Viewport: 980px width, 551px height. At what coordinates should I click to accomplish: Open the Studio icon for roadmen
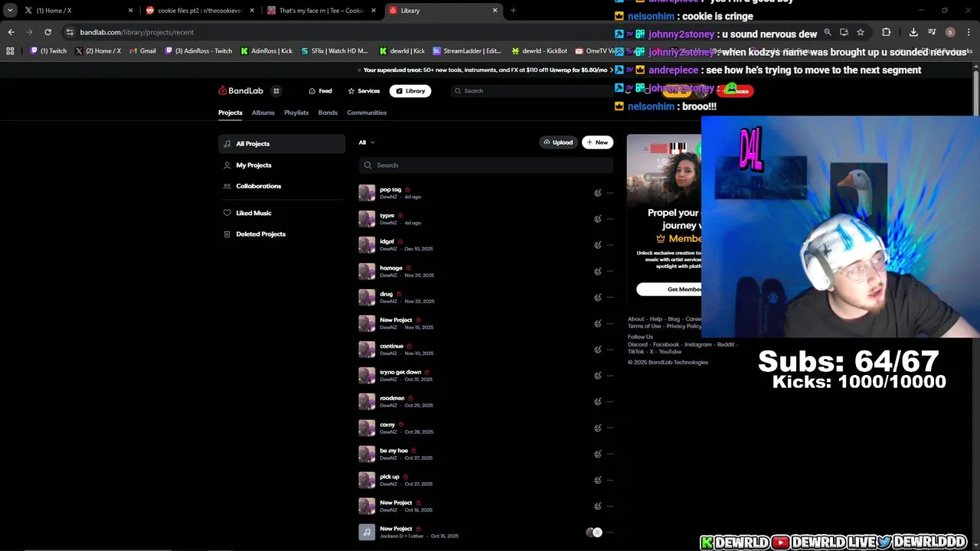pyautogui.click(x=598, y=402)
